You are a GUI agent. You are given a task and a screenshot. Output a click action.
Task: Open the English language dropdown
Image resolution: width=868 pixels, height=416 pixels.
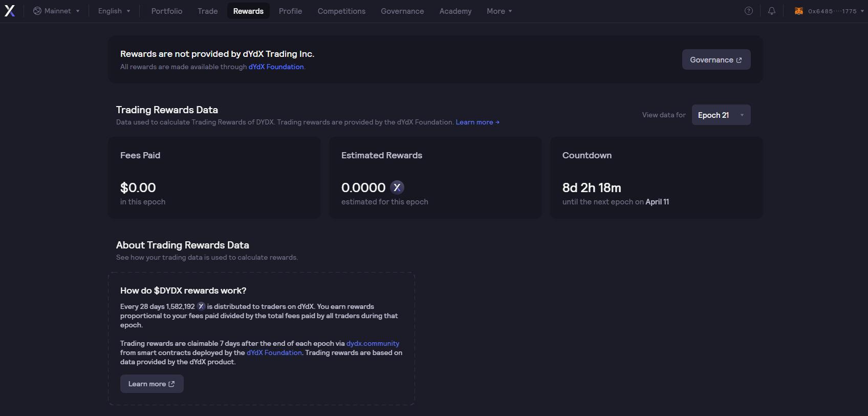click(114, 11)
